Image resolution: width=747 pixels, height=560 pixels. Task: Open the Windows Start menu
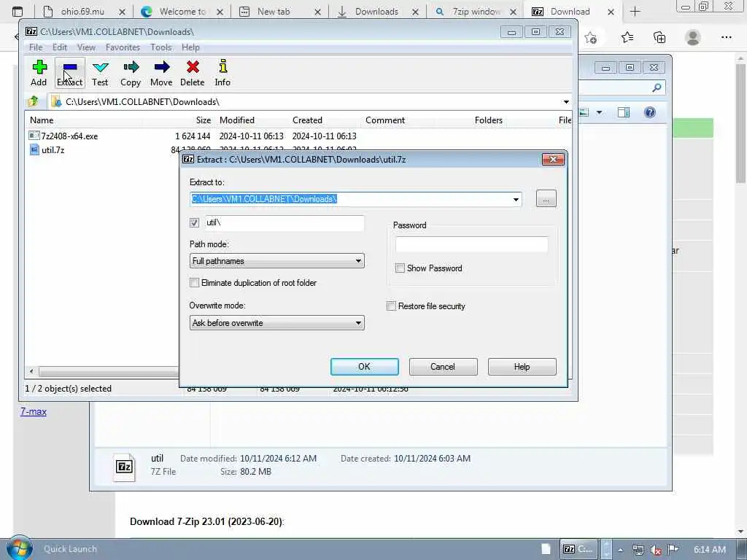(19, 548)
